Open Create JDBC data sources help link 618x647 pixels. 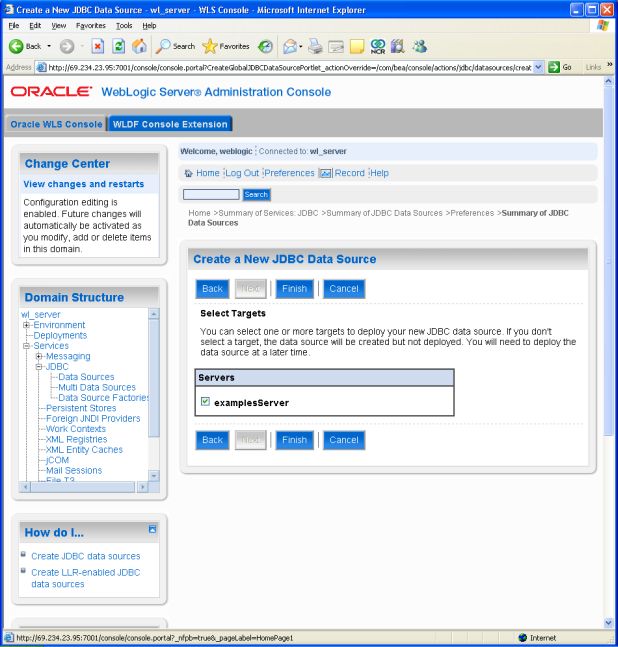(85, 556)
